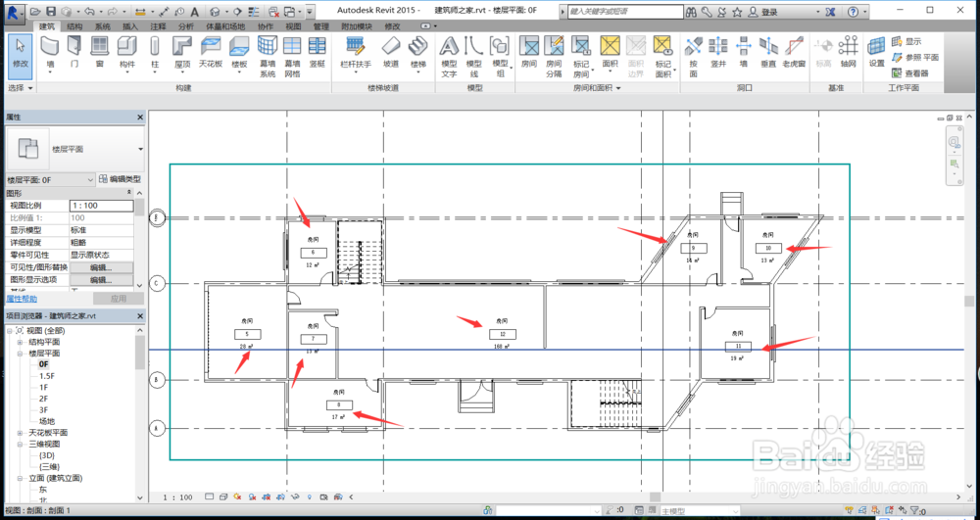
Task: Choose the Component (构件) tool
Action: (127, 53)
